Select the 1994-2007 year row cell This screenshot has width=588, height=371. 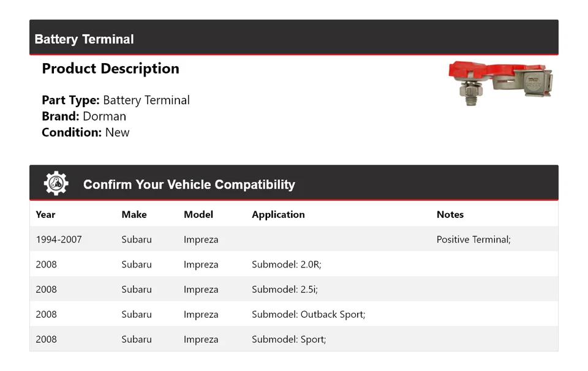[x=59, y=239]
